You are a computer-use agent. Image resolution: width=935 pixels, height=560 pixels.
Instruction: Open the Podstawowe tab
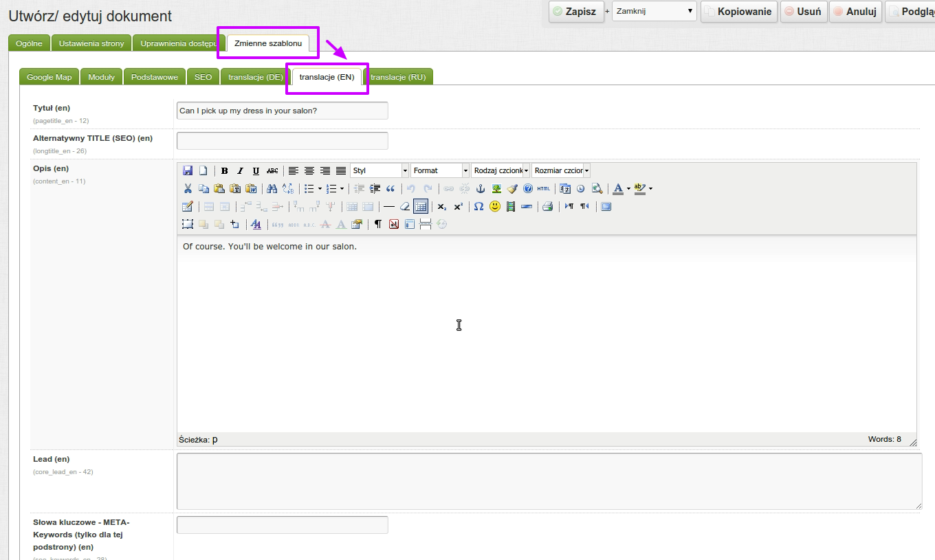click(155, 77)
